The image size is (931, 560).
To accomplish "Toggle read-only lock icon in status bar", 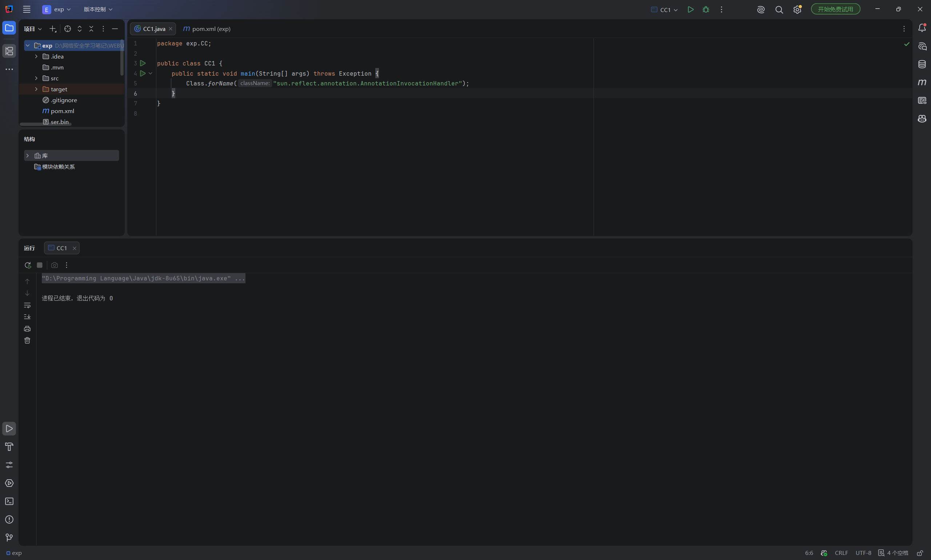I will tap(920, 553).
